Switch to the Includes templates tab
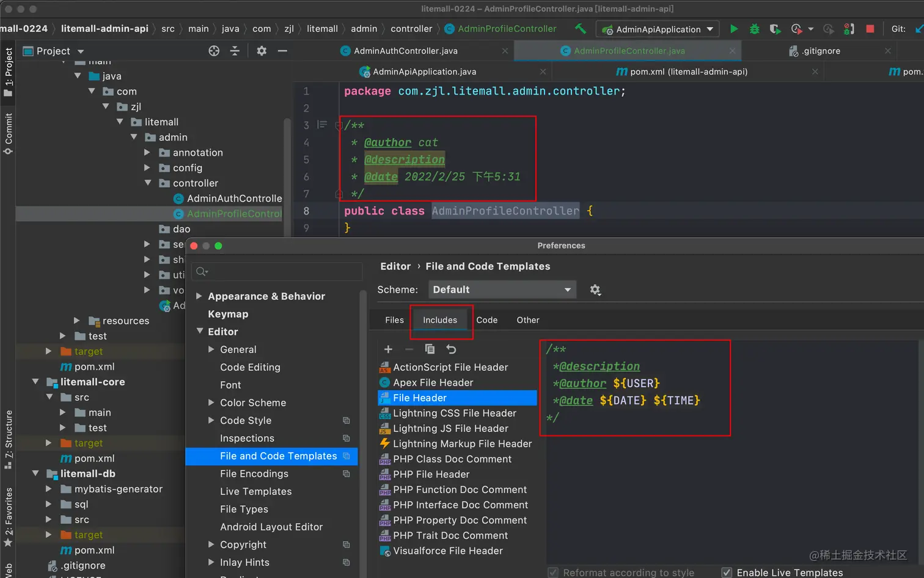 click(440, 320)
